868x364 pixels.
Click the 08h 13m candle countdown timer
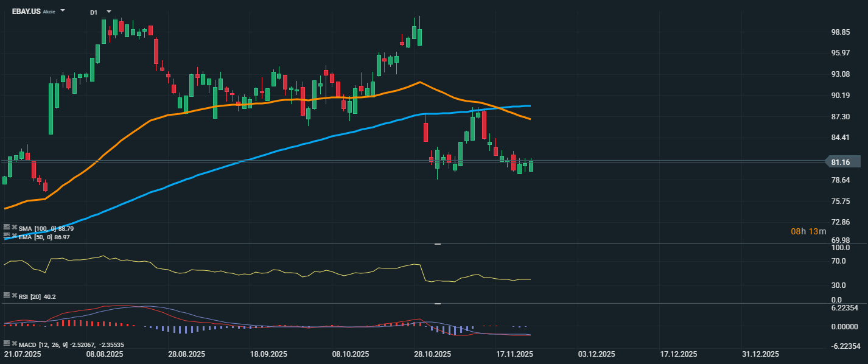tap(808, 231)
